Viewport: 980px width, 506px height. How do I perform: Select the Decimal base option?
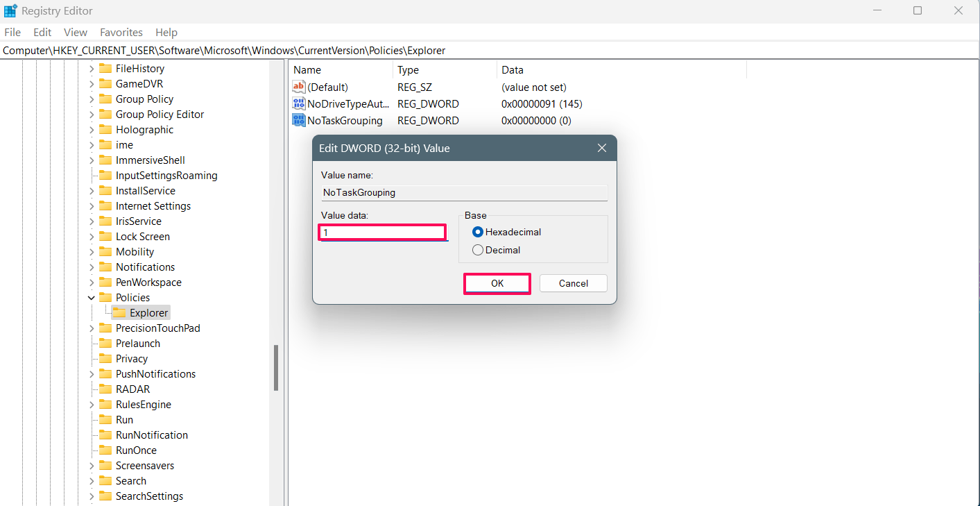(477, 250)
